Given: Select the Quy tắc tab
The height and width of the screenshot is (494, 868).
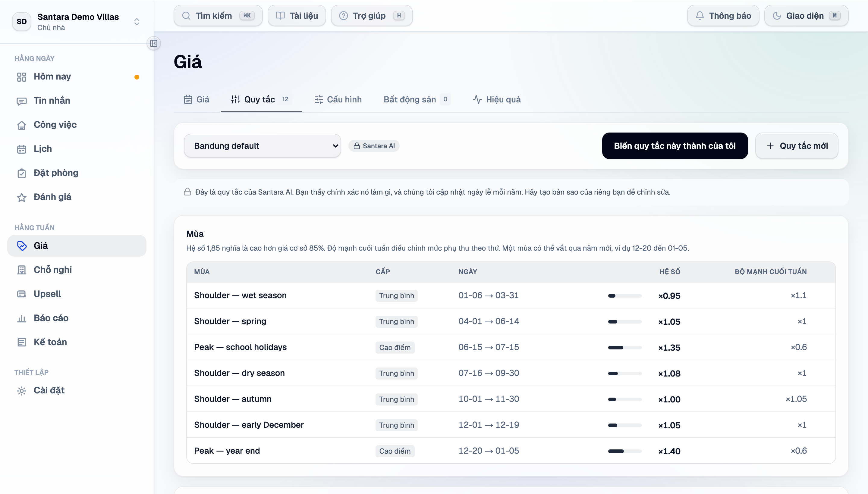Looking at the screenshot, I should point(261,99).
